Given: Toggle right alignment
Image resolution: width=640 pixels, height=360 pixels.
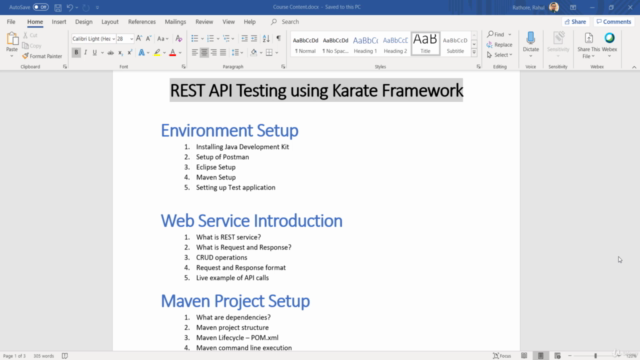Looking at the screenshot, I should pyautogui.click(x=213, y=53).
